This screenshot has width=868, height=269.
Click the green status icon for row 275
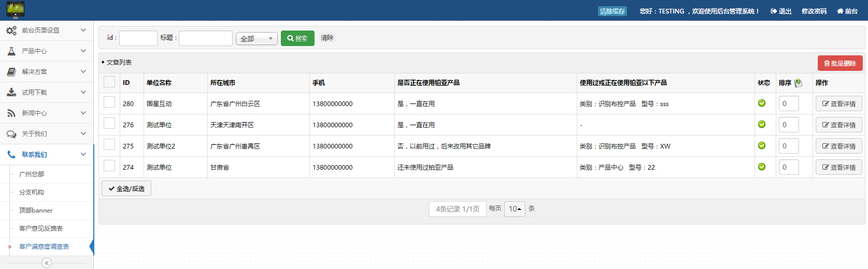click(761, 145)
